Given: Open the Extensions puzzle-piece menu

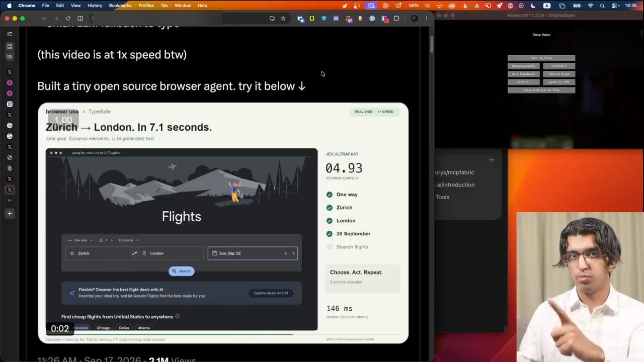Looking at the screenshot, I should click(396, 19).
